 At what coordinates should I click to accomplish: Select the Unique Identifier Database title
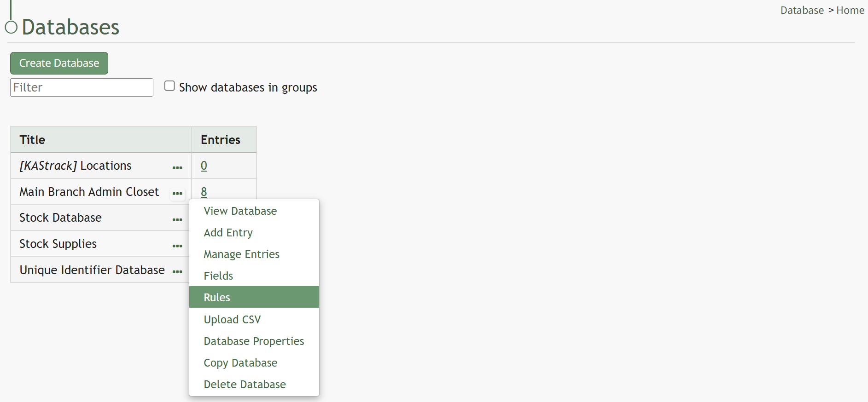92,270
